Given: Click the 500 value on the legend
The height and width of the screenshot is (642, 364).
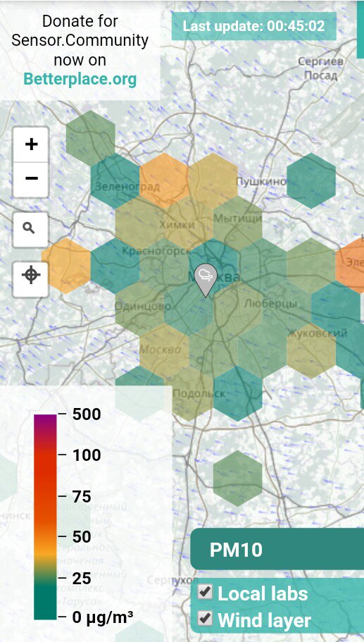Looking at the screenshot, I should tap(87, 414).
